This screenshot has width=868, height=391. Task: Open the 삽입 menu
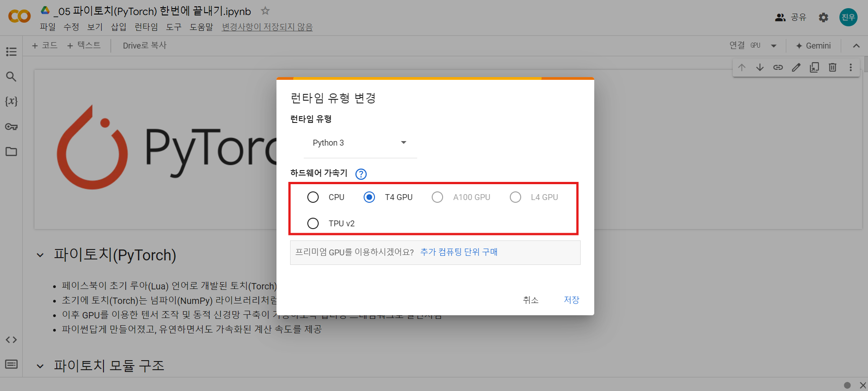click(118, 27)
